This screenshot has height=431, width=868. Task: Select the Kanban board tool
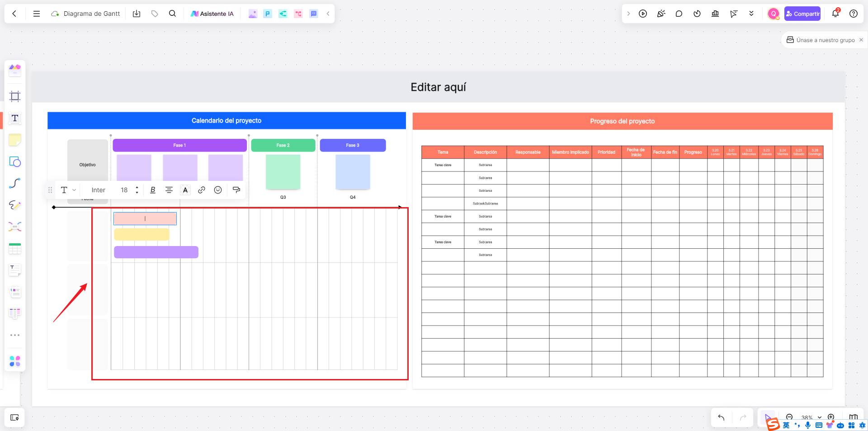pos(15,313)
